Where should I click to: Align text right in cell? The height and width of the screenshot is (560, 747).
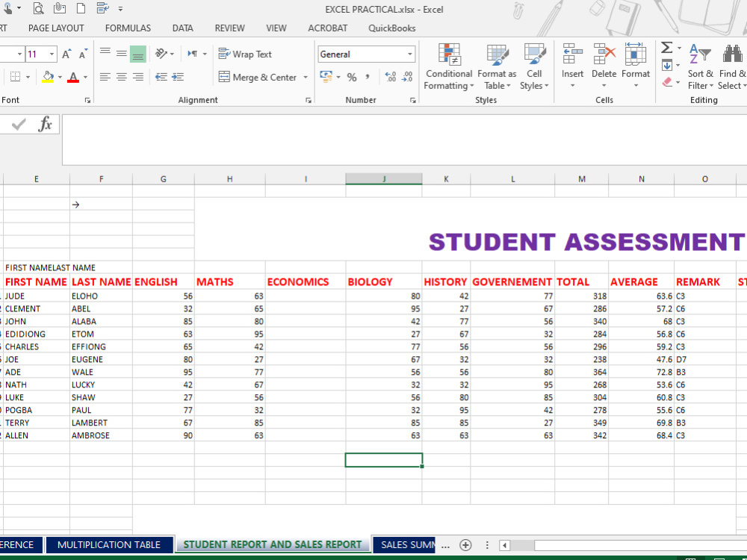tap(138, 77)
